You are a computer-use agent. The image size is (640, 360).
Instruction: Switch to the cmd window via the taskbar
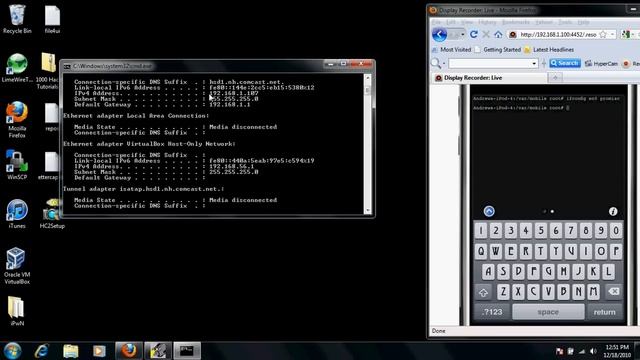(187, 351)
